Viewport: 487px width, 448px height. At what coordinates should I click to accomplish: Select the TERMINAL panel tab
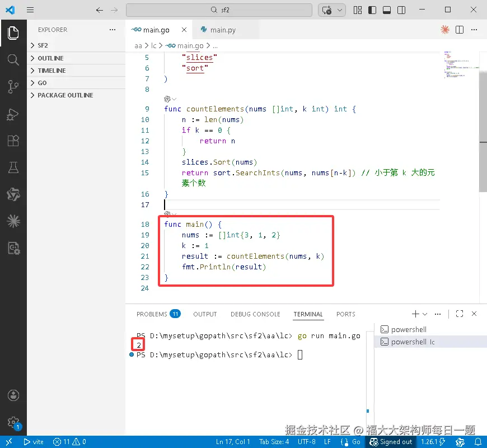(308, 314)
